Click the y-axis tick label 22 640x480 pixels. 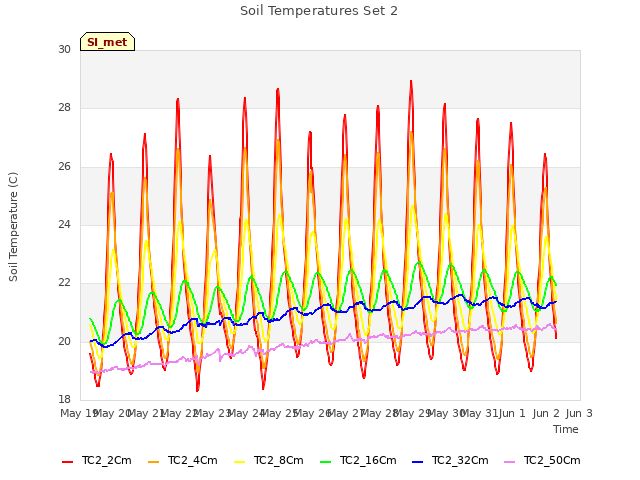click(64, 283)
